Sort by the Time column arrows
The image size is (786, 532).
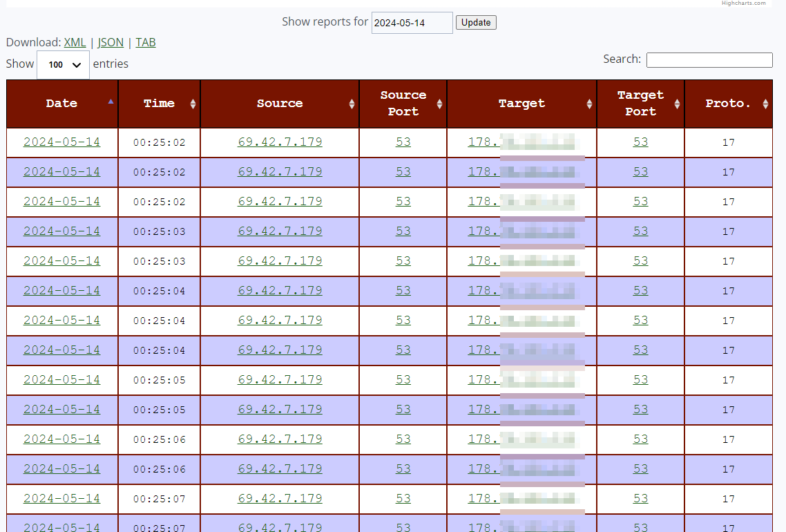pyautogui.click(x=193, y=104)
